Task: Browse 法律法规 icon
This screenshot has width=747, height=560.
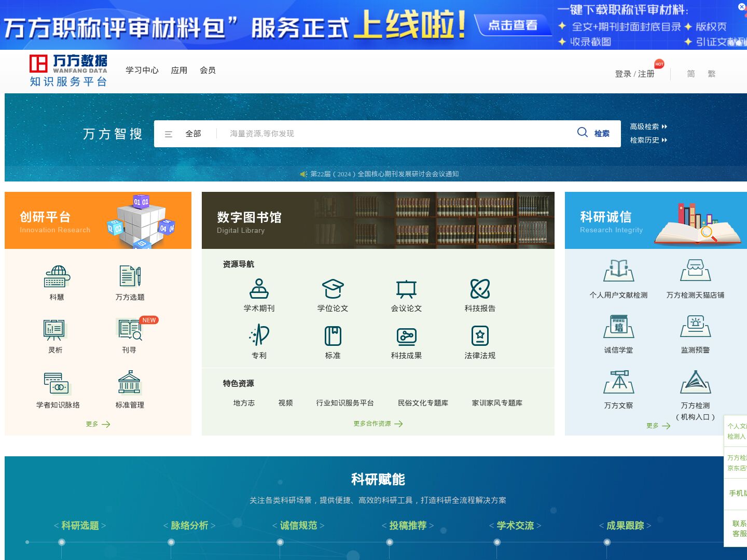Action: 480,335
